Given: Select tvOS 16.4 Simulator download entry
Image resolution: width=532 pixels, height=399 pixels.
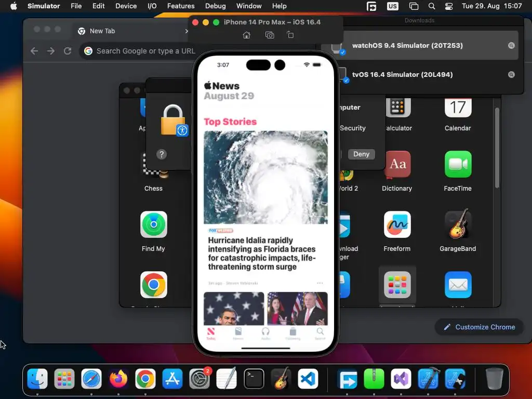Looking at the screenshot, I should [419, 75].
